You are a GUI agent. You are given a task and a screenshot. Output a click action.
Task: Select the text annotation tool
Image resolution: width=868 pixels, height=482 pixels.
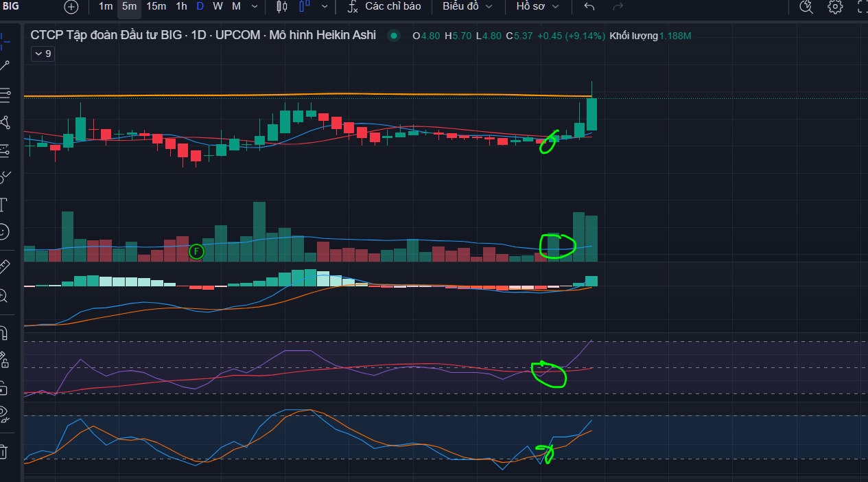3,204
